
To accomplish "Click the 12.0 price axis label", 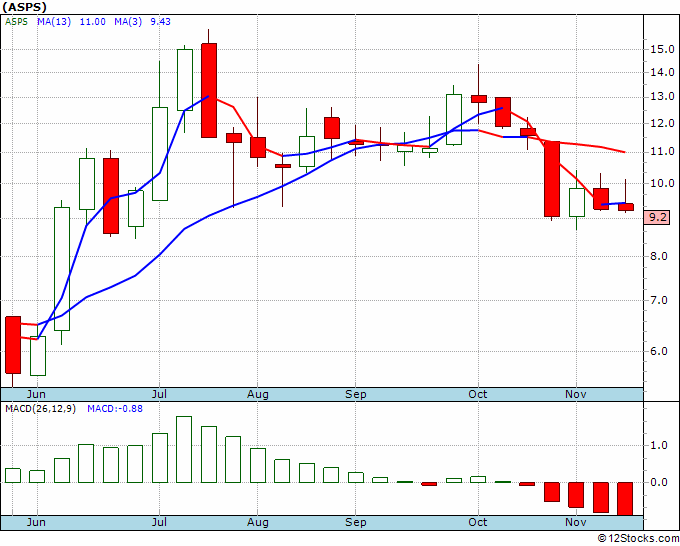I will tap(662, 124).
